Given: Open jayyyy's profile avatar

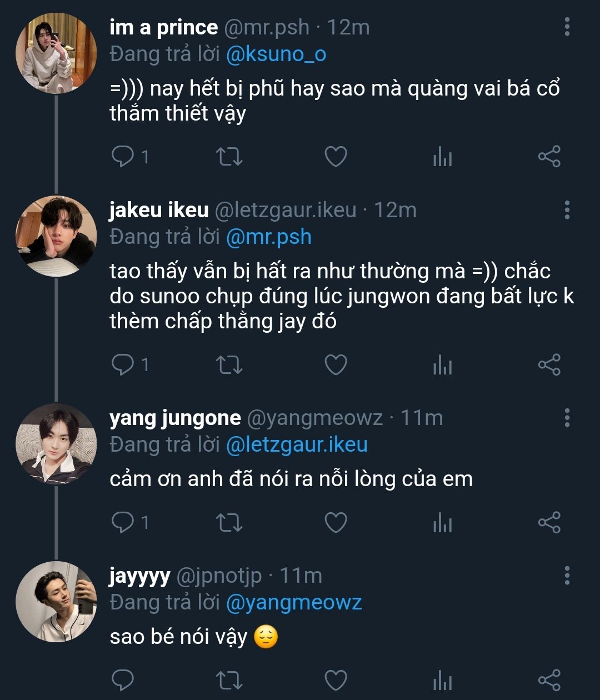Looking at the screenshot, I should pyautogui.click(x=56, y=602).
